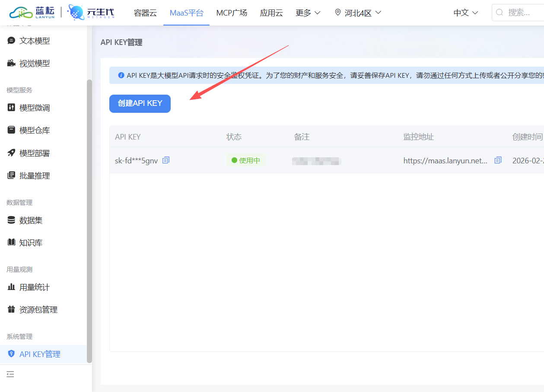Open the 河北4区 region selector

(x=358, y=13)
